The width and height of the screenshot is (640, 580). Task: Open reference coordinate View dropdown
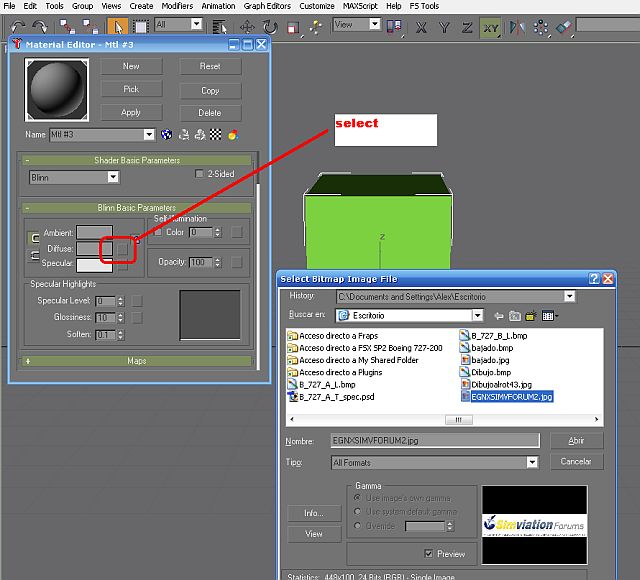click(x=375, y=24)
